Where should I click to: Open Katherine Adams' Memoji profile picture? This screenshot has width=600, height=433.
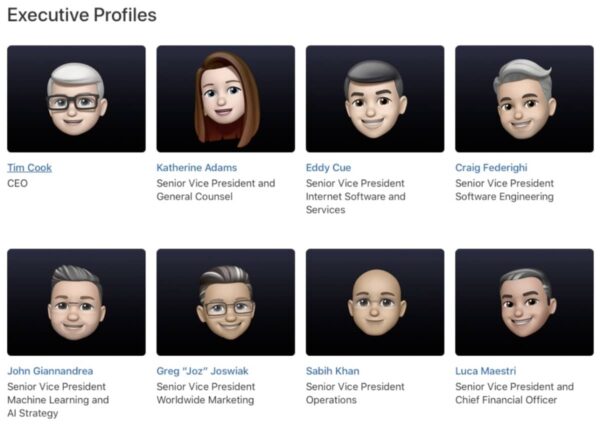click(x=225, y=99)
